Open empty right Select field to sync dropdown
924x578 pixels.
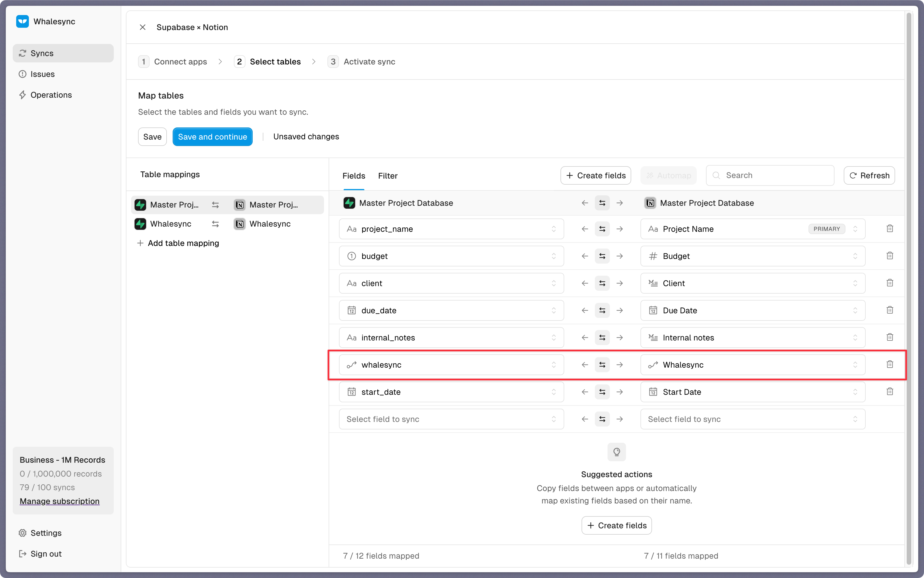[752, 419]
